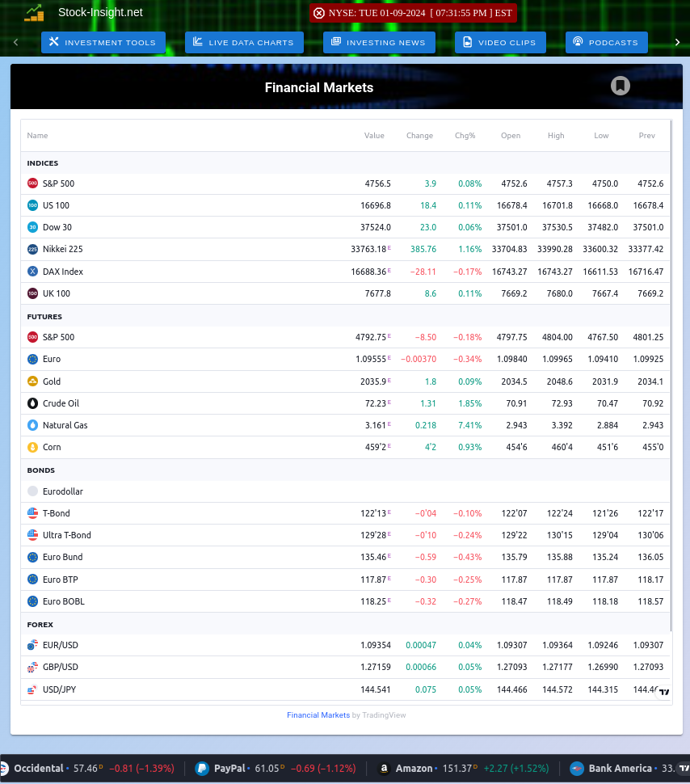Click the Nikkei 225 row name
690x784 pixels.
pyautogui.click(x=63, y=249)
